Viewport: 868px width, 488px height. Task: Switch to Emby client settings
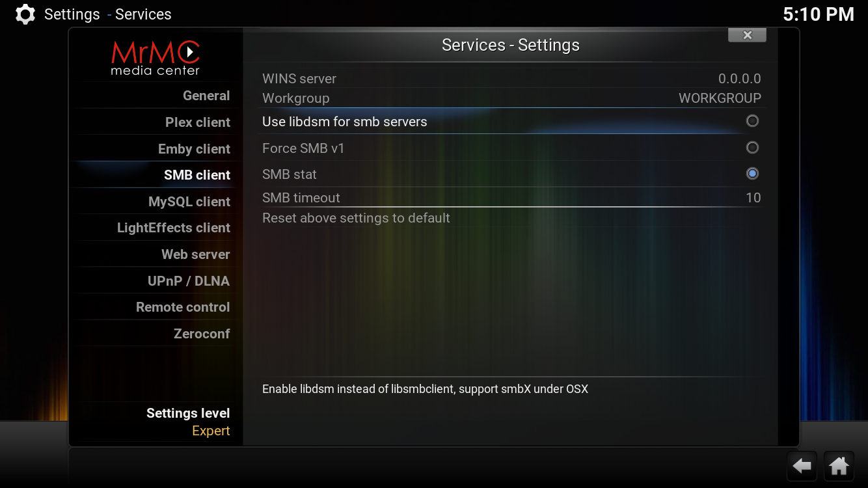pyautogui.click(x=194, y=149)
